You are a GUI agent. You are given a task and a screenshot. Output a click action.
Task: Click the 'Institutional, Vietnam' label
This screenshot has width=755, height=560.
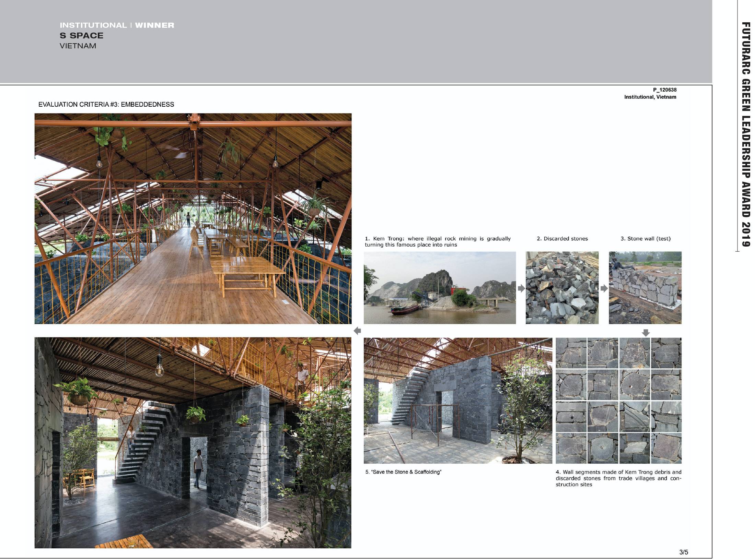[x=650, y=97]
